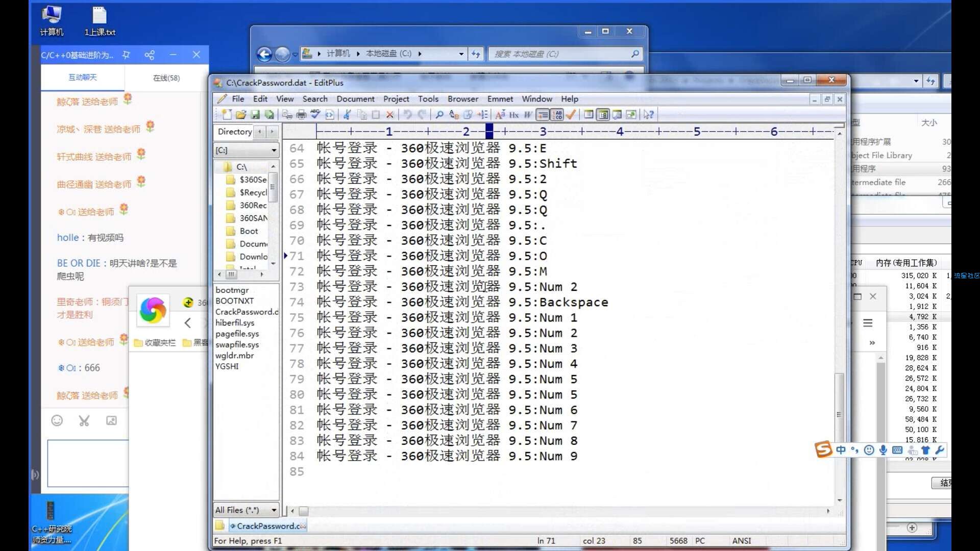Click the Undo arrow icon

tap(407, 115)
